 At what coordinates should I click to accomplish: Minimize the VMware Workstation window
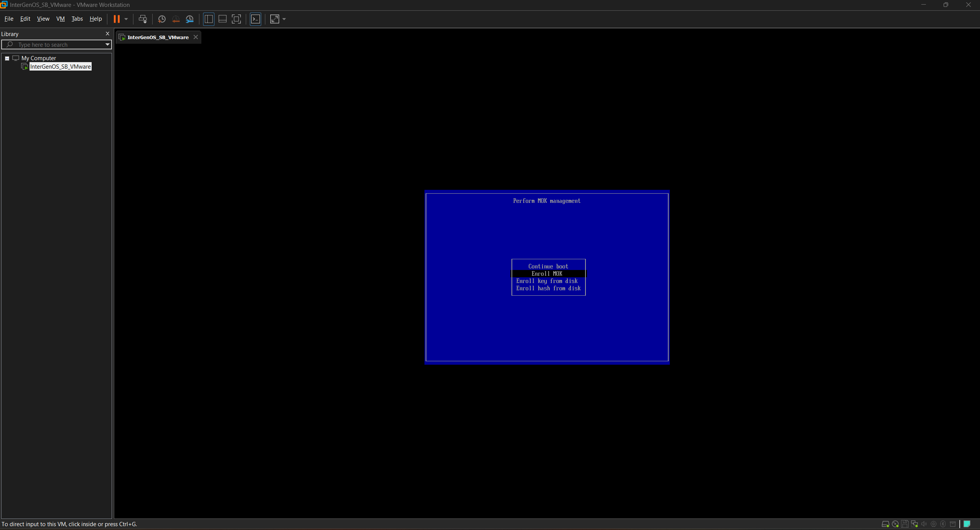(923, 5)
